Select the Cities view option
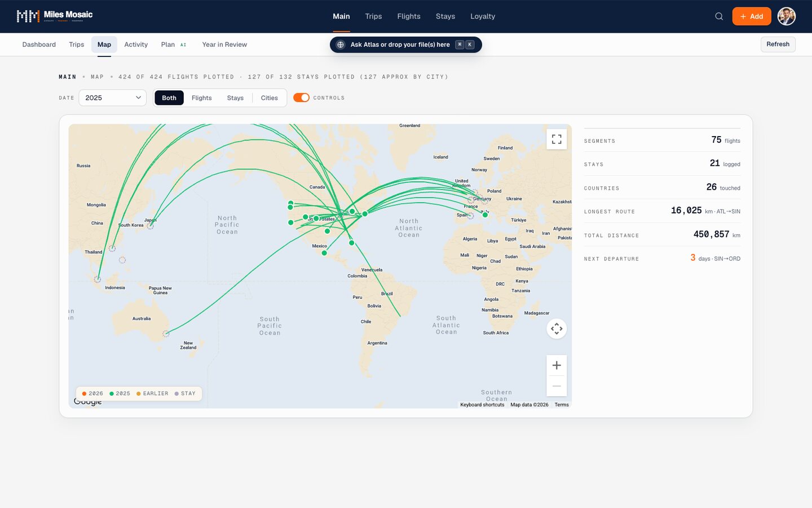This screenshot has height=508, width=812. pos(269,98)
